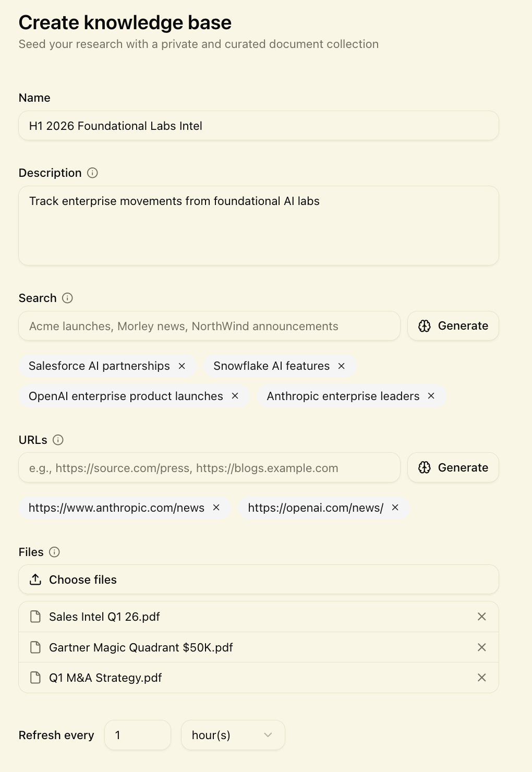Show info tooltip next to Description
Screen dimensions: 532x772
[x=92, y=173]
